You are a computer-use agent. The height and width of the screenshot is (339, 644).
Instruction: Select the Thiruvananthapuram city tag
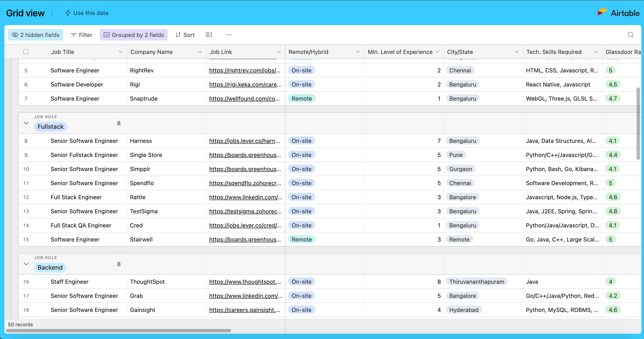pyautogui.click(x=476, y=282)
